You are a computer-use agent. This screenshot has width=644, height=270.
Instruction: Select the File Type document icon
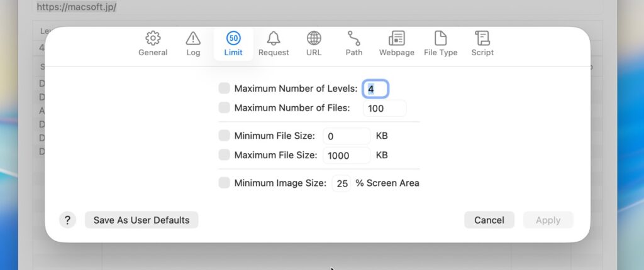pos(440,39)
